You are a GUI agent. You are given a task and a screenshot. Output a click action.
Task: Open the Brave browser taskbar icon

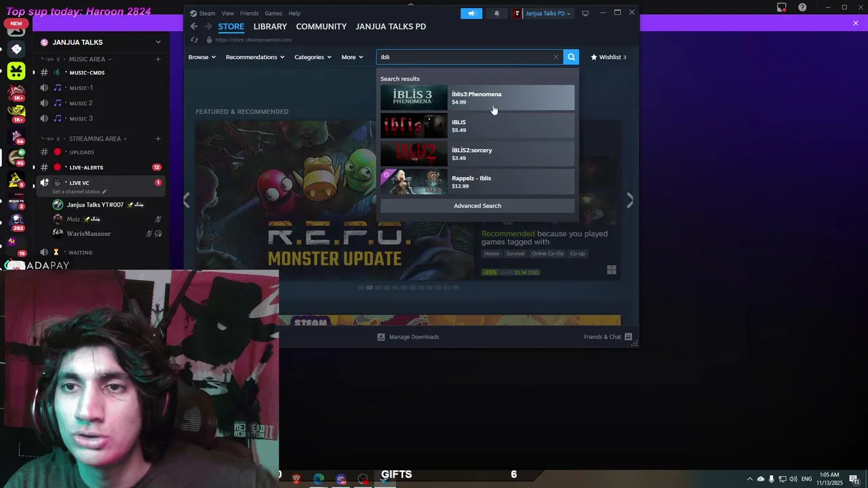click(x=296, y=479)
